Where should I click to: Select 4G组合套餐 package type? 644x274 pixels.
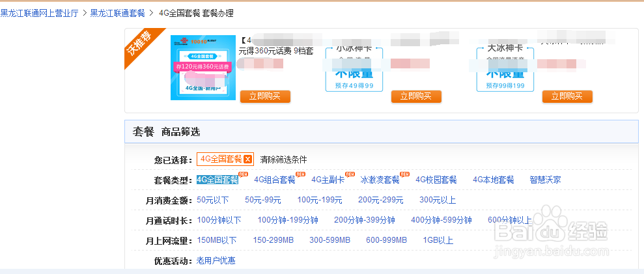pos(275,180)
